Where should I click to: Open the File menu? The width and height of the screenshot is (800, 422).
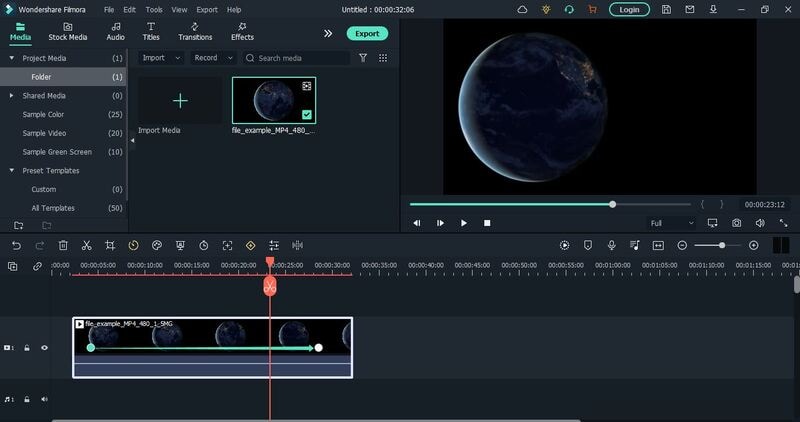coord(109,10)
